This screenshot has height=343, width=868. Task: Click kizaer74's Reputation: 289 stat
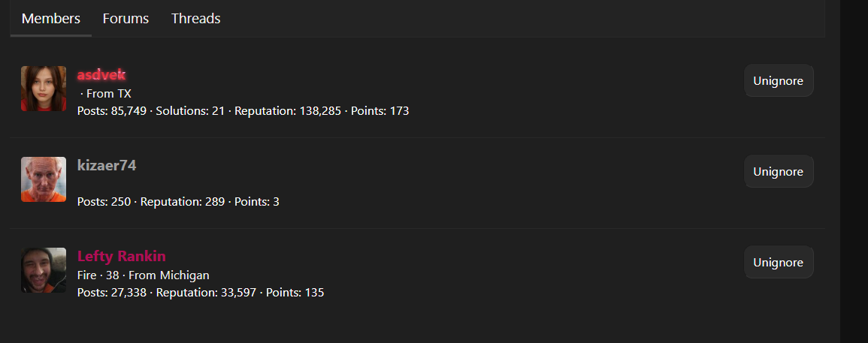click(x=183, y=202)
